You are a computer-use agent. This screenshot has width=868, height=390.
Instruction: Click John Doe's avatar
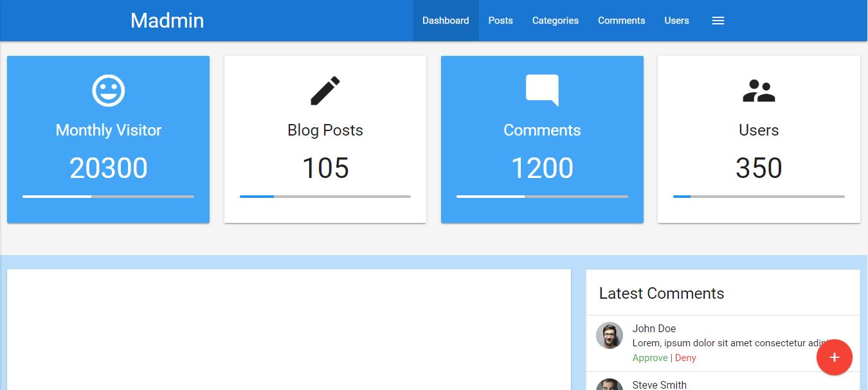610,335
